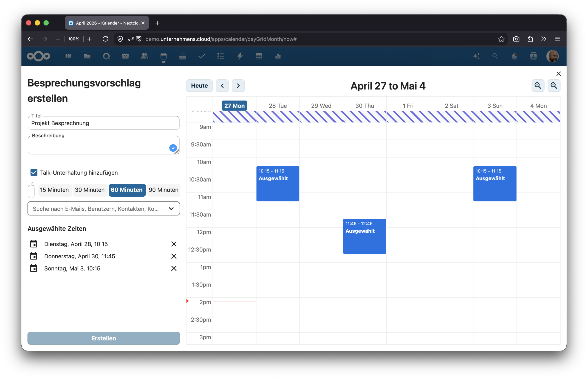Expand the attendee search dropdown
Screen dimensions: 588x379
pos(171,209)
